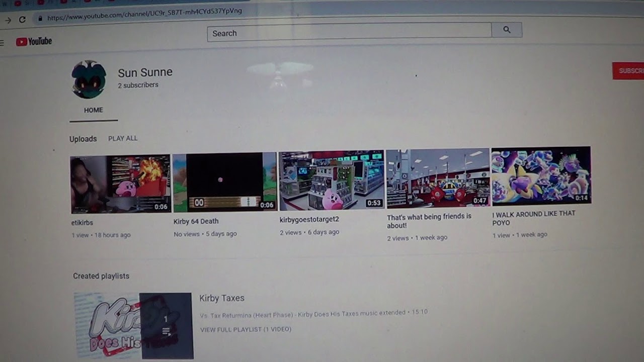Screen dimensions: 644x362
Task: Play the etikirbs video thumbnail
Action: click(120, 184)
